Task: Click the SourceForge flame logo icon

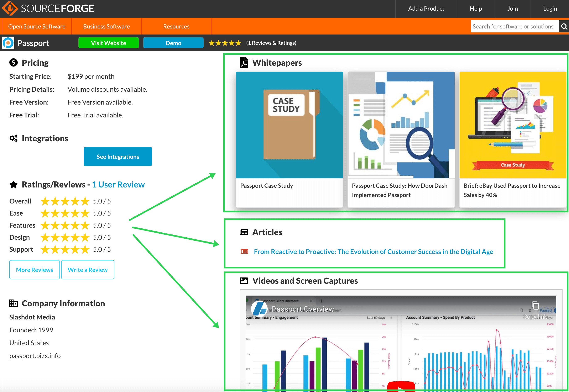Action: [10, 9]
